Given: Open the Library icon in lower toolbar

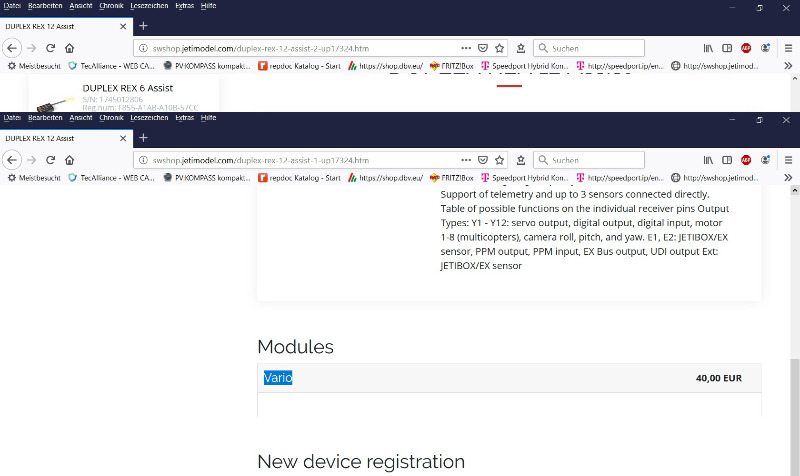Looking at the screenshot, I should point(708,160).
